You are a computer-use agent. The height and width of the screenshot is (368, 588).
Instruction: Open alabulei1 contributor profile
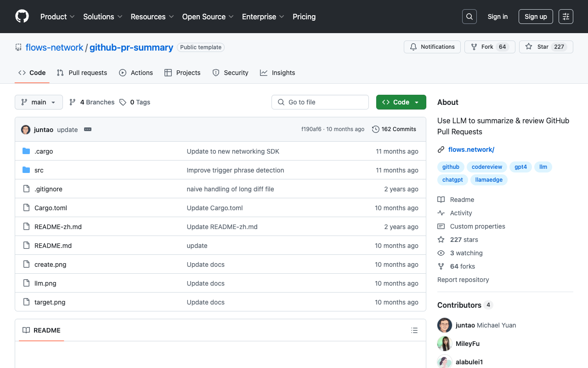pyautogui.click(x=469, y=362)
